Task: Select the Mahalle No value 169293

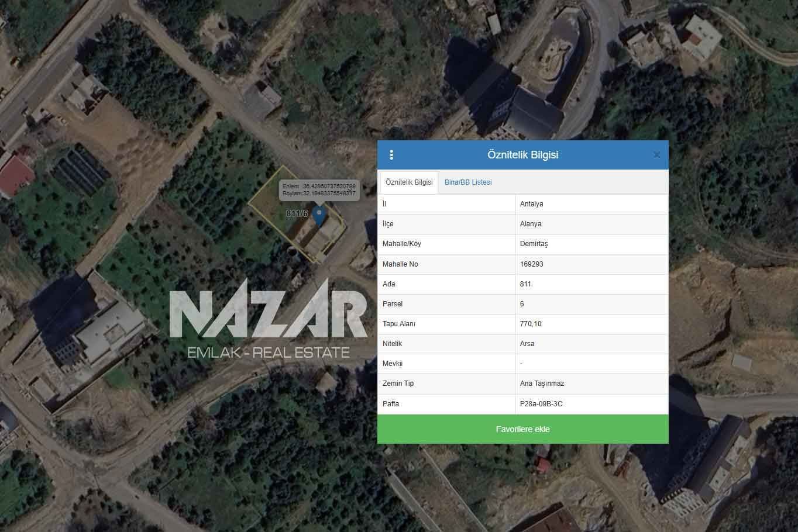Action: point(532,264)
